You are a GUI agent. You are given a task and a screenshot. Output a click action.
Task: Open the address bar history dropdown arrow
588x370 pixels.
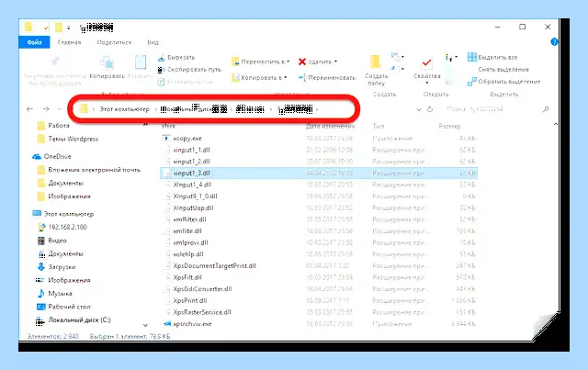tap(419, 109)
